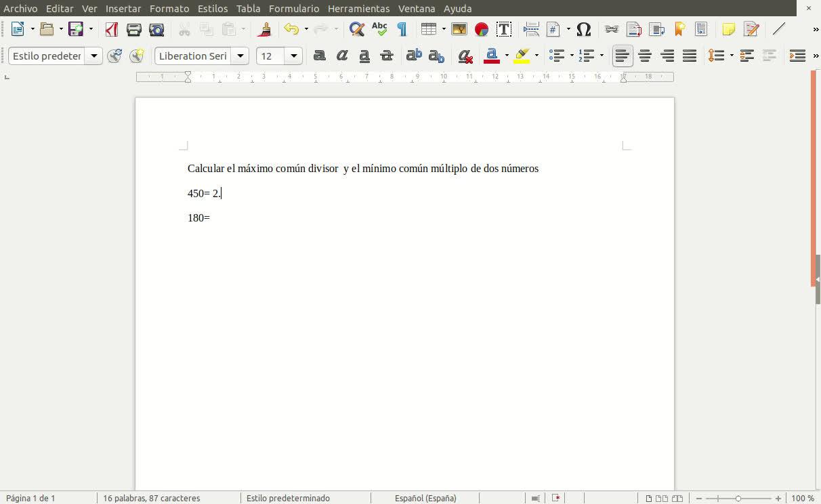Screen dimensions: 821x504
Task: Adjust the zoom slider in status bar
Action: click(738, 498)
